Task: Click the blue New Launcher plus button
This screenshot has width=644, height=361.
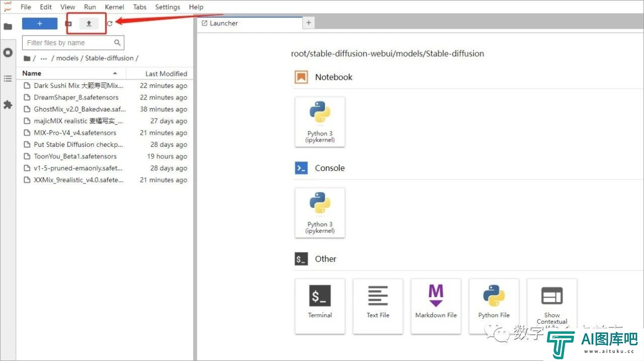Action: point(40,24)
